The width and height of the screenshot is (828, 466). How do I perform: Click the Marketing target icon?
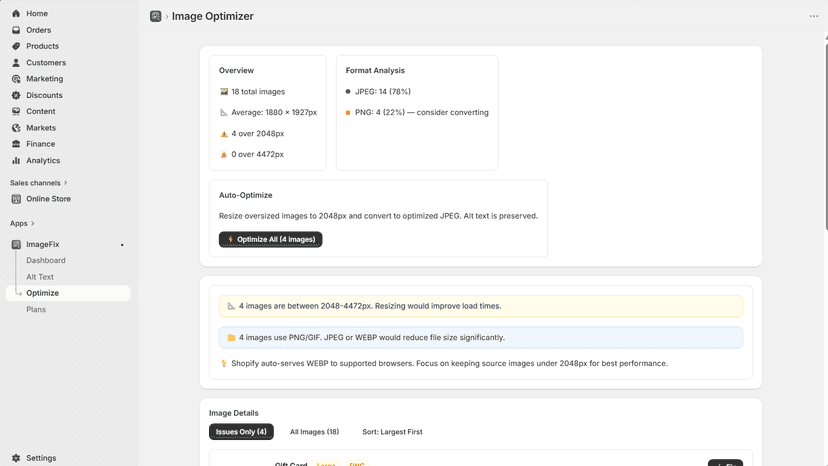pyautogui.click(x=16, y=79)
